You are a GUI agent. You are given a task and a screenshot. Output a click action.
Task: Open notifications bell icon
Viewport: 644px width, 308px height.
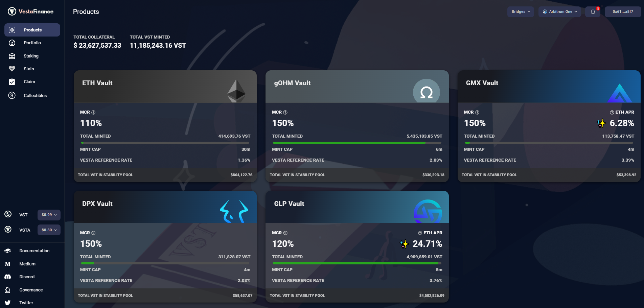[x=593, y=12]
